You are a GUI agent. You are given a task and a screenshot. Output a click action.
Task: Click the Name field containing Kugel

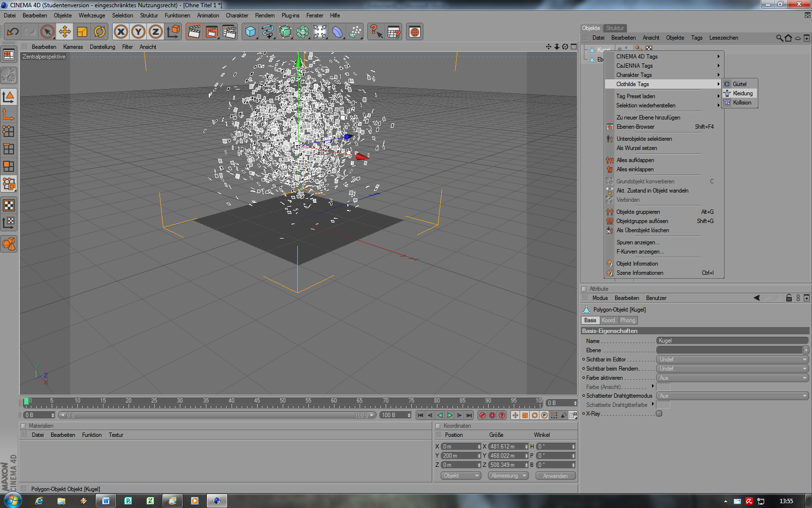[x=732, y=341]
